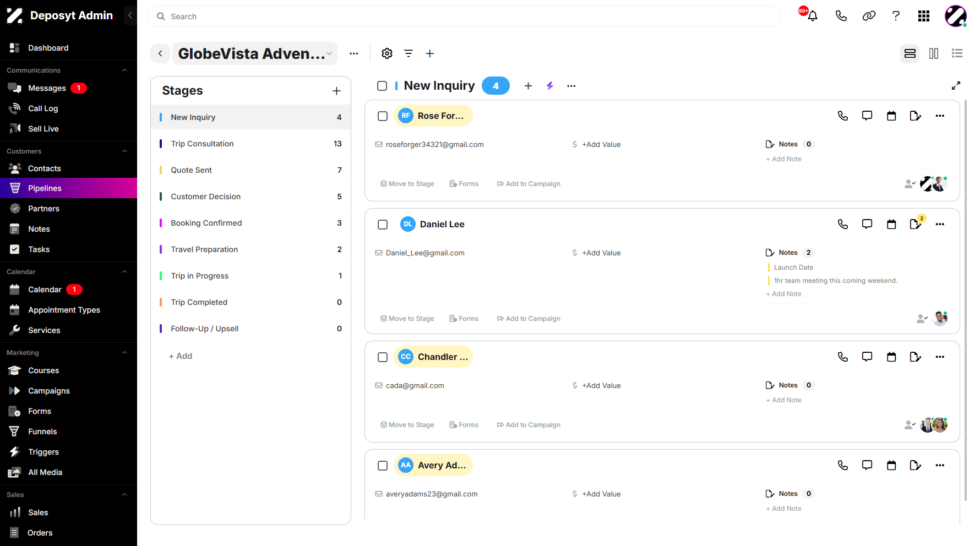Check the Avery Ad... card checkbox
Screen dimensions: 980x546
pyautogui.click(x=383, y=466)
